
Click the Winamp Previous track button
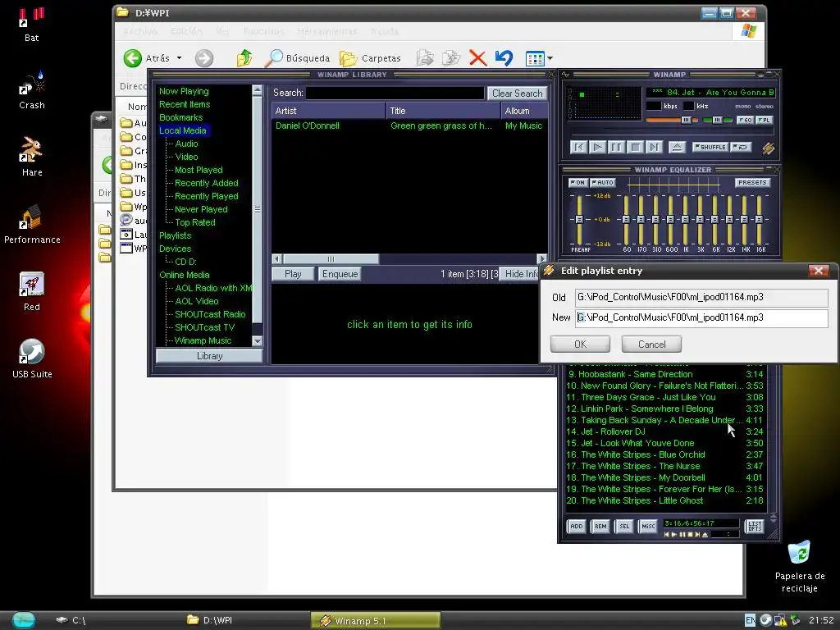click(x=578, y=148)
